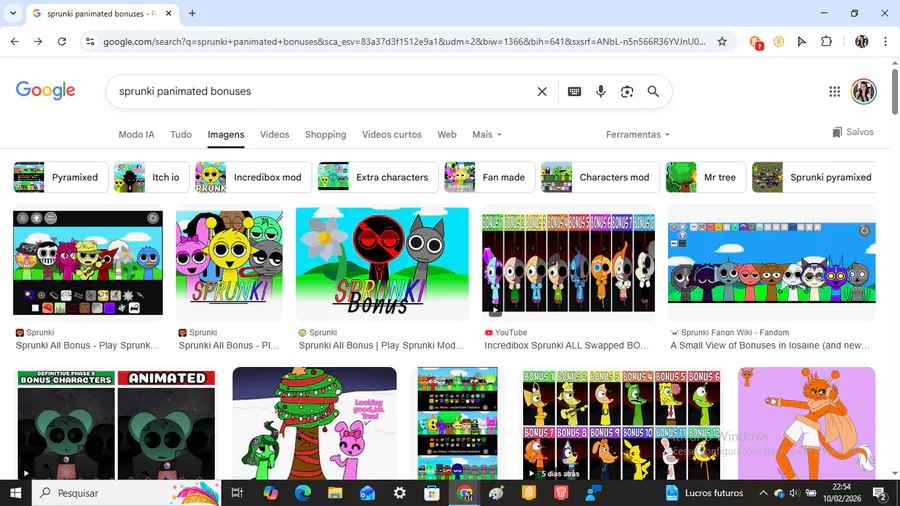900x506 pixels.
Task: Filter by Mr tree chip
Action: [706, 177]
